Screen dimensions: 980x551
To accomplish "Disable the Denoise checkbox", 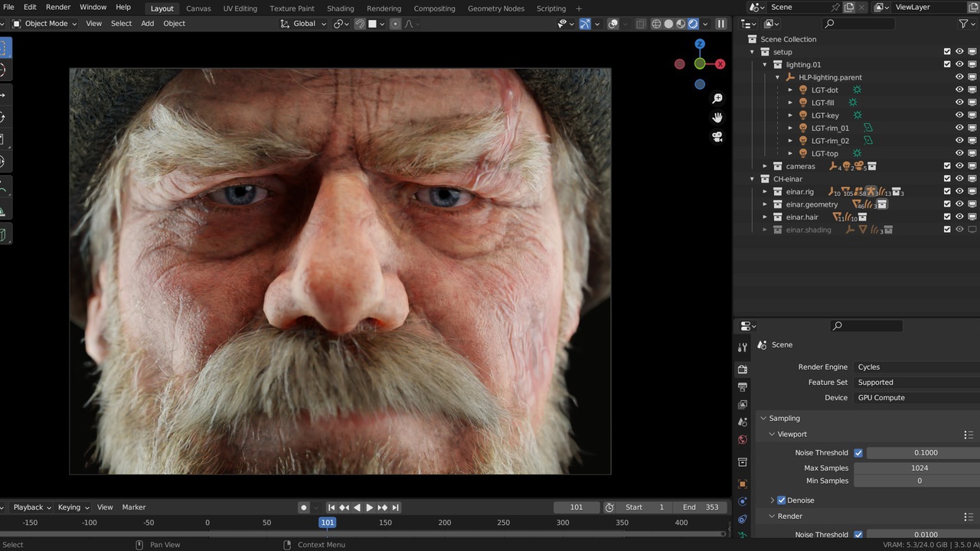I will [782, 500].
